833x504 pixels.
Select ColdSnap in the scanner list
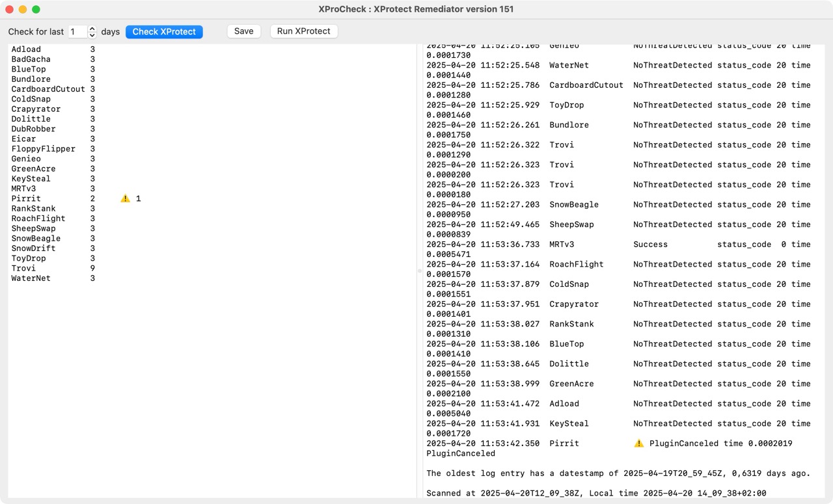31,99
